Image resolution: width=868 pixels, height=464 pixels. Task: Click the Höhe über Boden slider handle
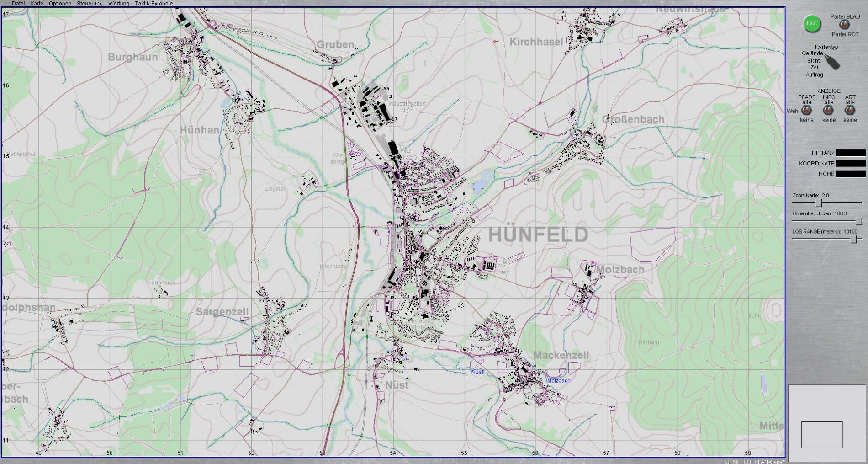click(858, 221)
